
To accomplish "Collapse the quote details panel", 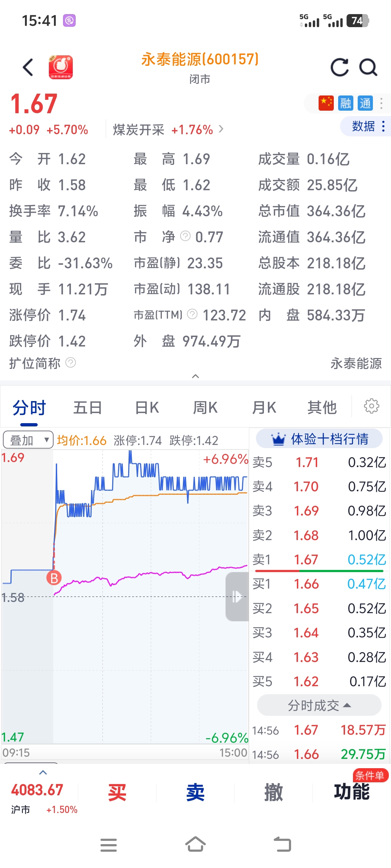I will coord(195,376).
